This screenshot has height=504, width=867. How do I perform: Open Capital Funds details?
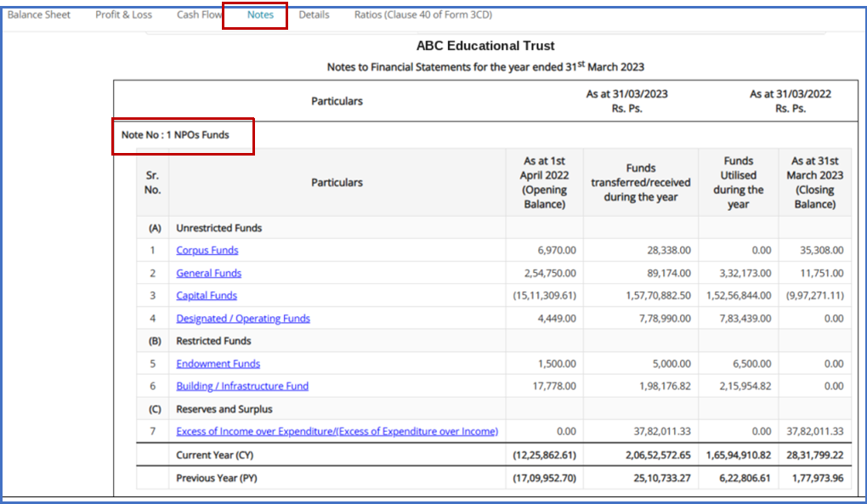click(x=207, y=296)
